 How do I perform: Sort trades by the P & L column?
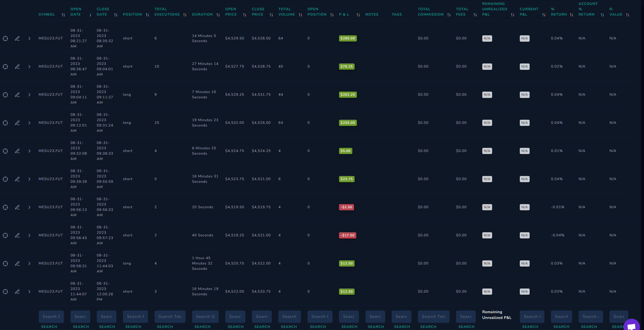(358, 15)
